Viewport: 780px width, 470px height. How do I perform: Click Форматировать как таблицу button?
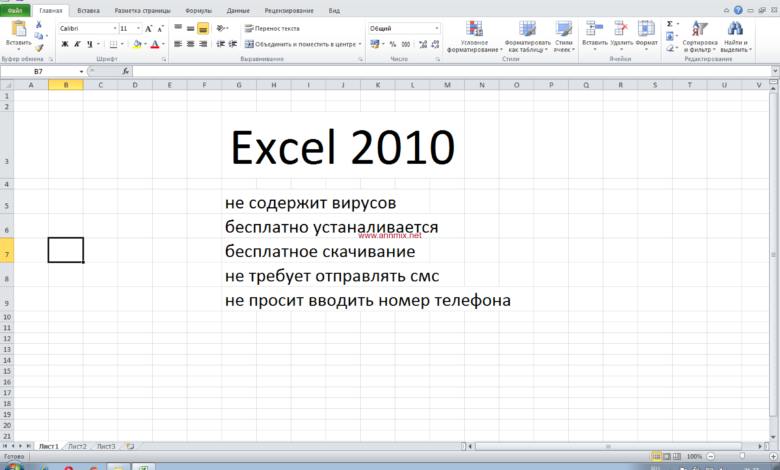tap(527, 36)
